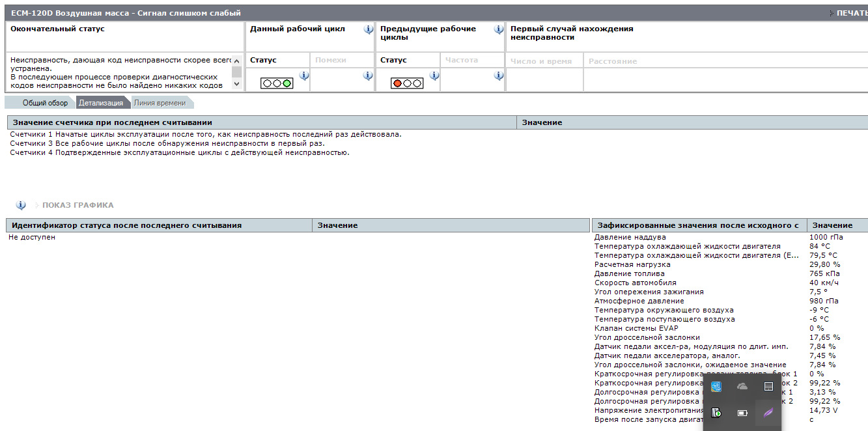Open battery status tray icon
Image resolution: width=868 pixels, height=431 pixels.
coord(742,413)
